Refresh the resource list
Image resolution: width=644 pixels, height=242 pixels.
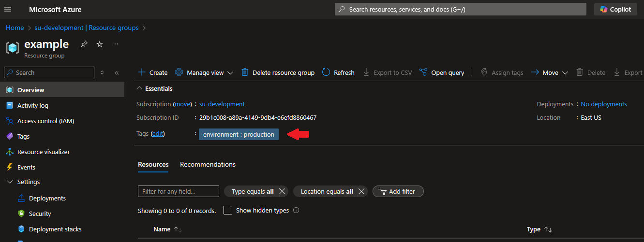pyautogui.click(x=338, y=72)
